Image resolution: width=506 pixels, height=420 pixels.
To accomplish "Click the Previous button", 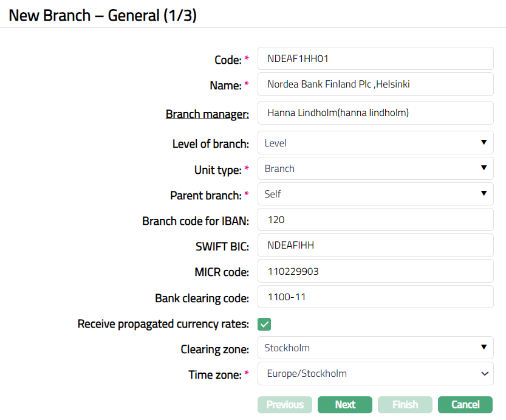I will tap(285, 405).
